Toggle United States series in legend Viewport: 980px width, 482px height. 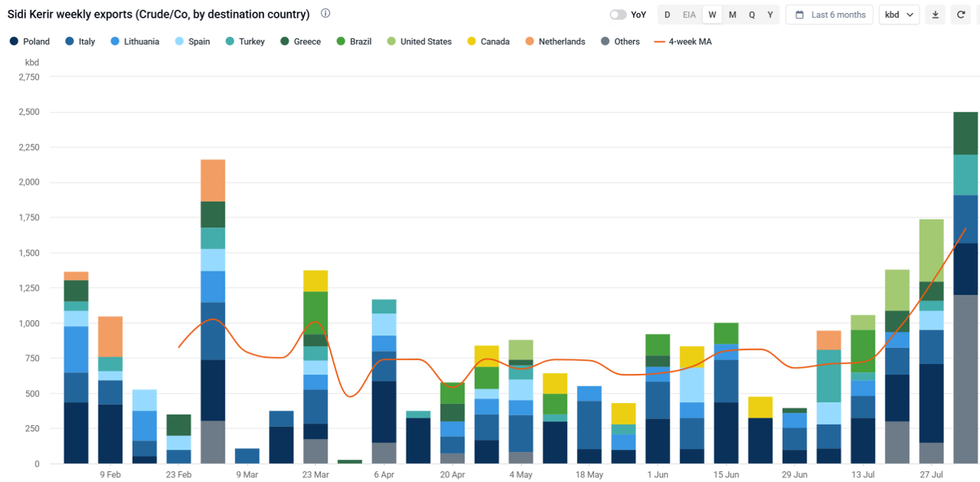[419, 41]
